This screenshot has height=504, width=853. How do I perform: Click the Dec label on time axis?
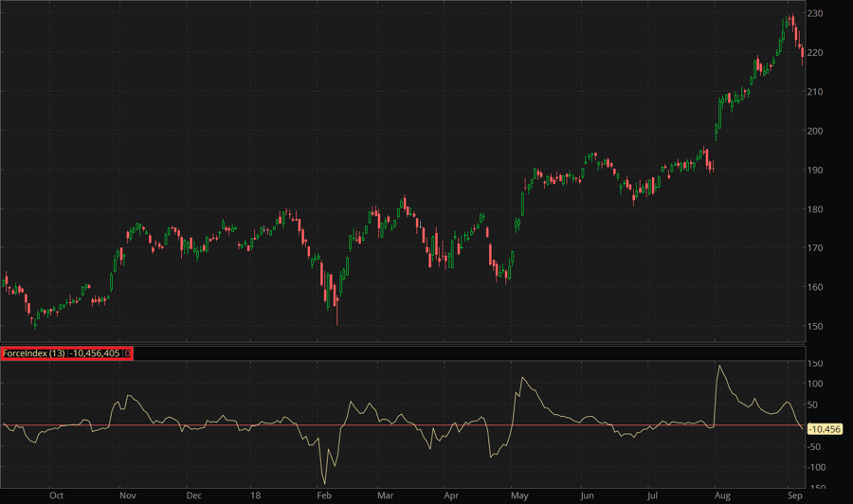click(193, 495)
